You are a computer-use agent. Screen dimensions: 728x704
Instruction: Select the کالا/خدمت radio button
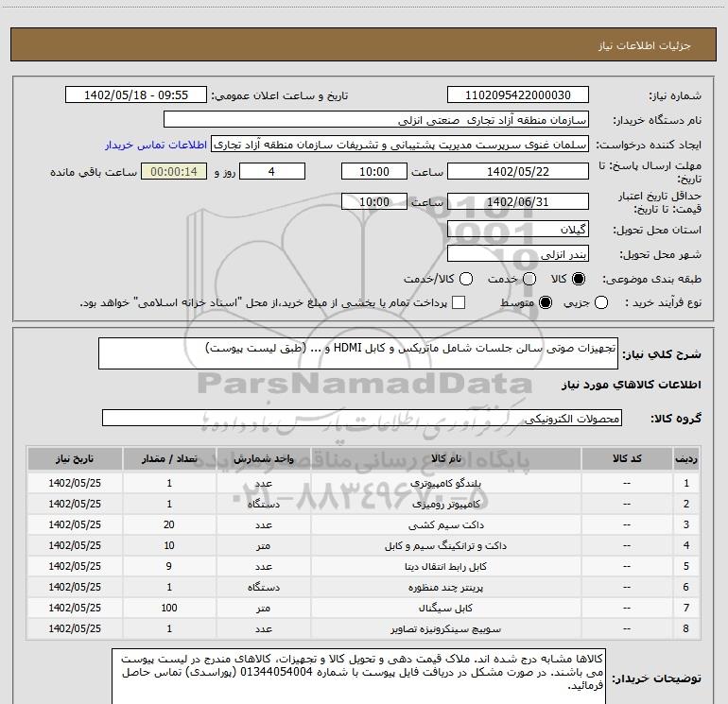point(466,279)
